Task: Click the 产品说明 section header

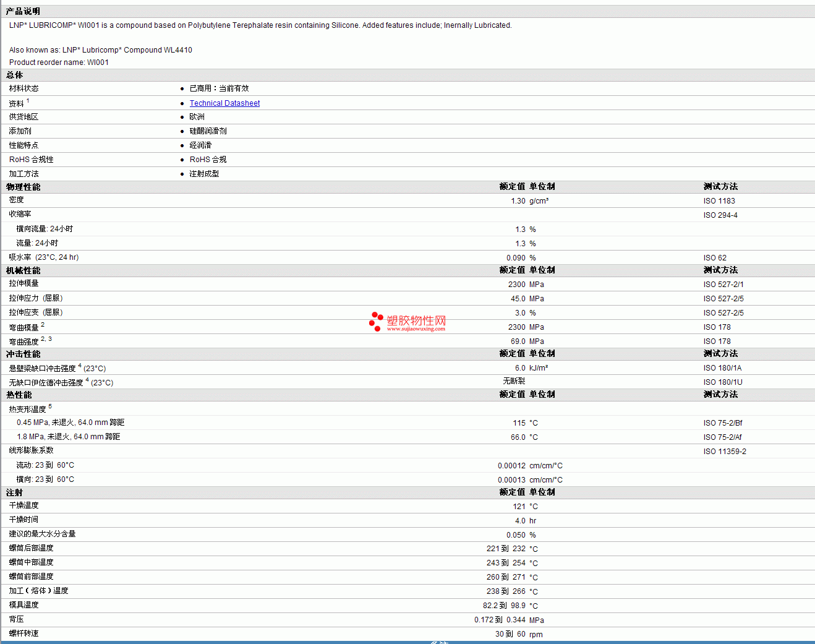Action: coord(23,12)
